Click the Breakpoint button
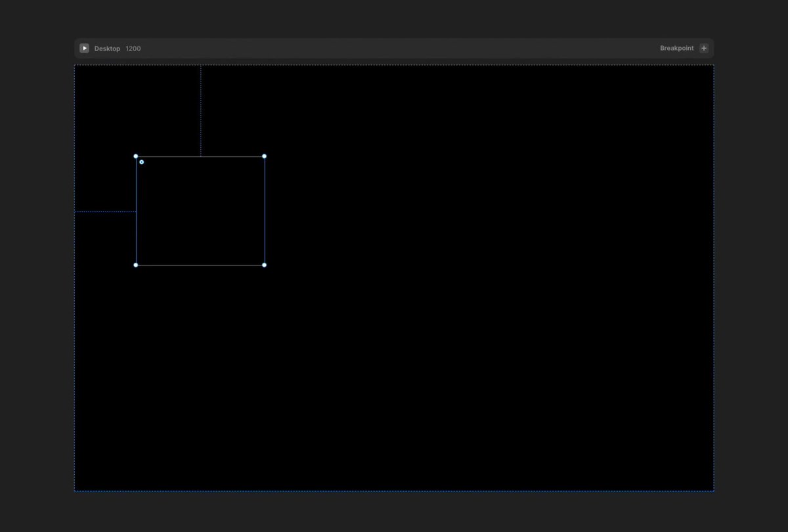Screen dimensions: 788x532 point(676,48)
